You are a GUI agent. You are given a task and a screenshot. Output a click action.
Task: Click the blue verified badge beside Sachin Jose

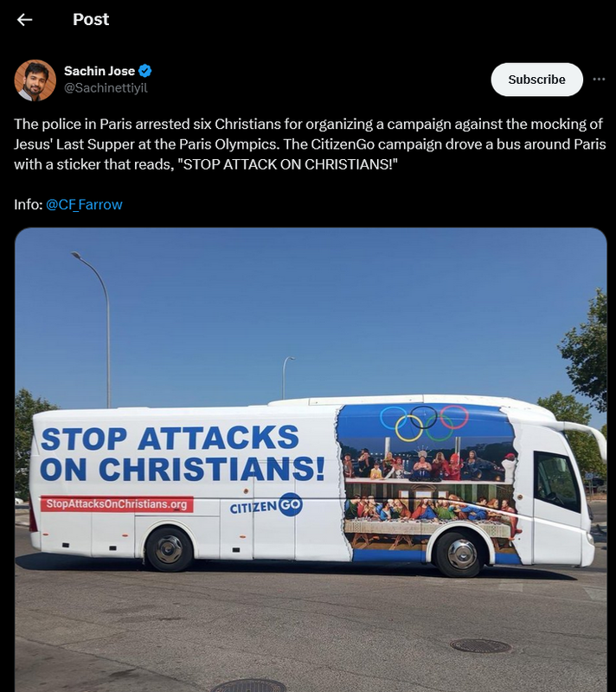tap(144, 71)
